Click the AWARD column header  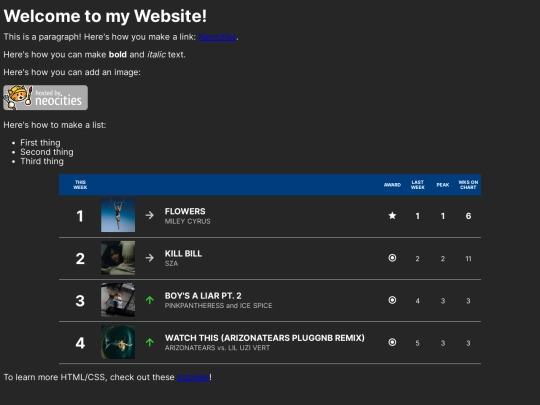coord(392,185)
